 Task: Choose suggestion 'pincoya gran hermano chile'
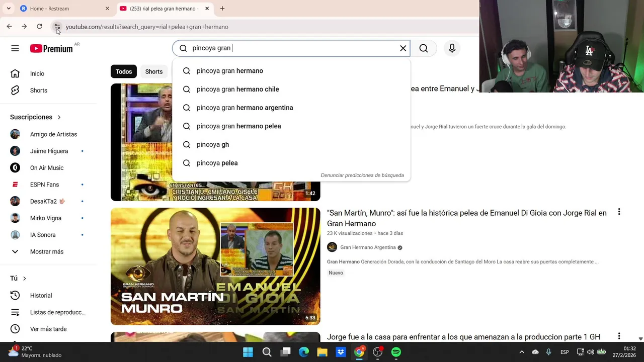(x=291, y=89)
